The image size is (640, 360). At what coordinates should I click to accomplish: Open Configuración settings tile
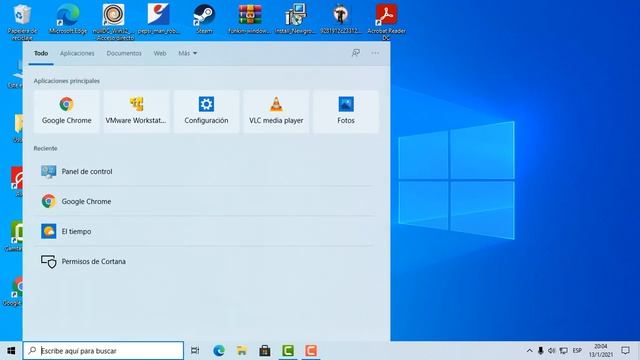pos(206,111)
